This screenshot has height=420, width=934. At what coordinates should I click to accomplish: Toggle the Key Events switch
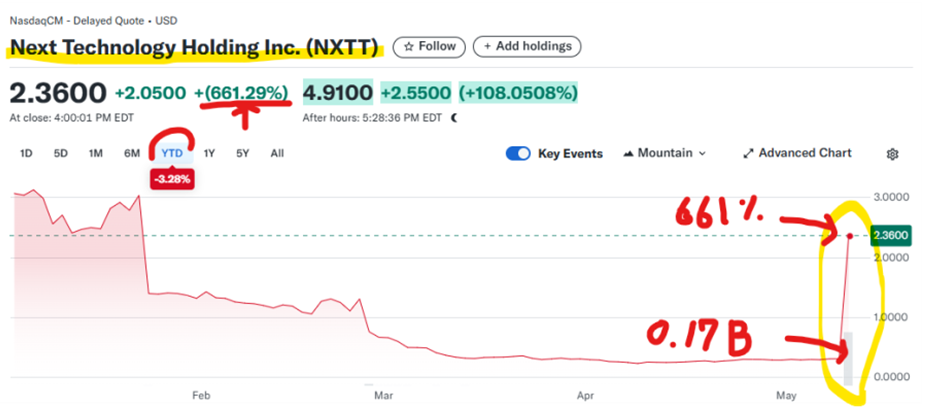pos(518,154)
